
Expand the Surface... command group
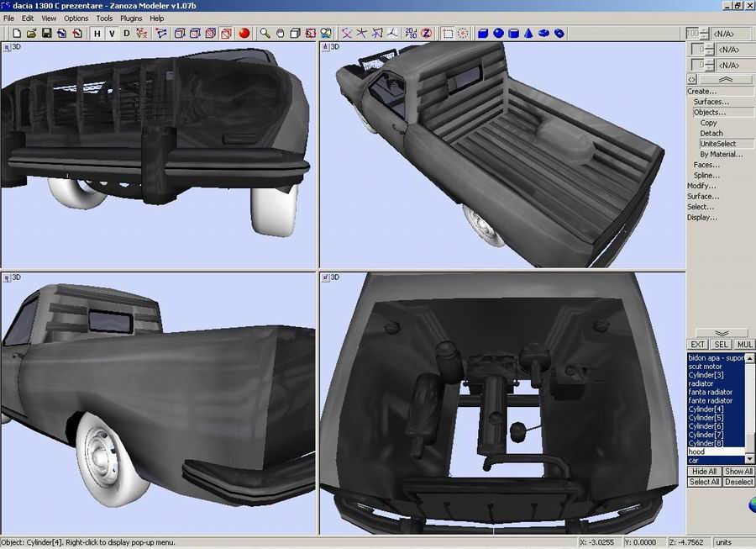[703, 197]
